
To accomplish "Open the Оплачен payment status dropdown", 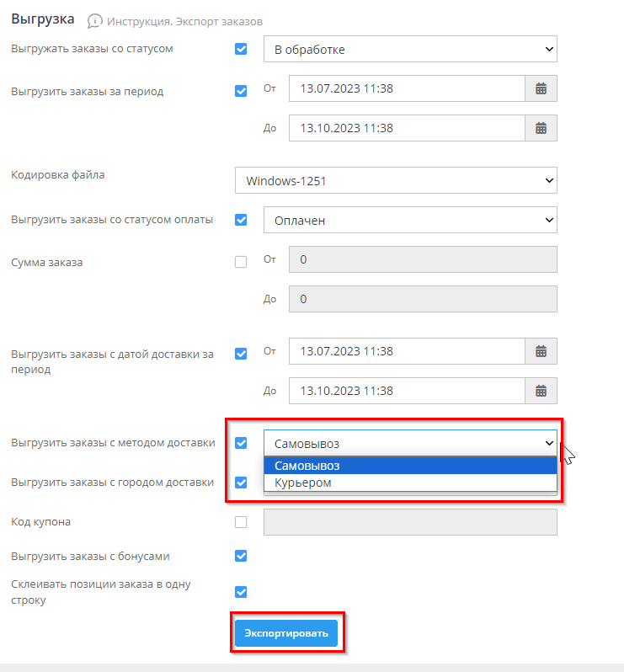I will (410, 221).
